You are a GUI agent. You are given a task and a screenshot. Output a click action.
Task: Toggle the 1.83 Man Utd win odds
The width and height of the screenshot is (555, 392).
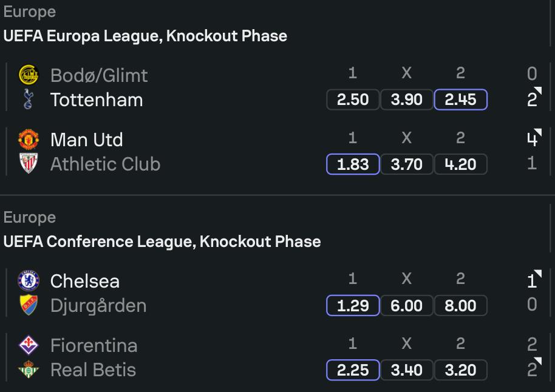[x=353, y=164]
